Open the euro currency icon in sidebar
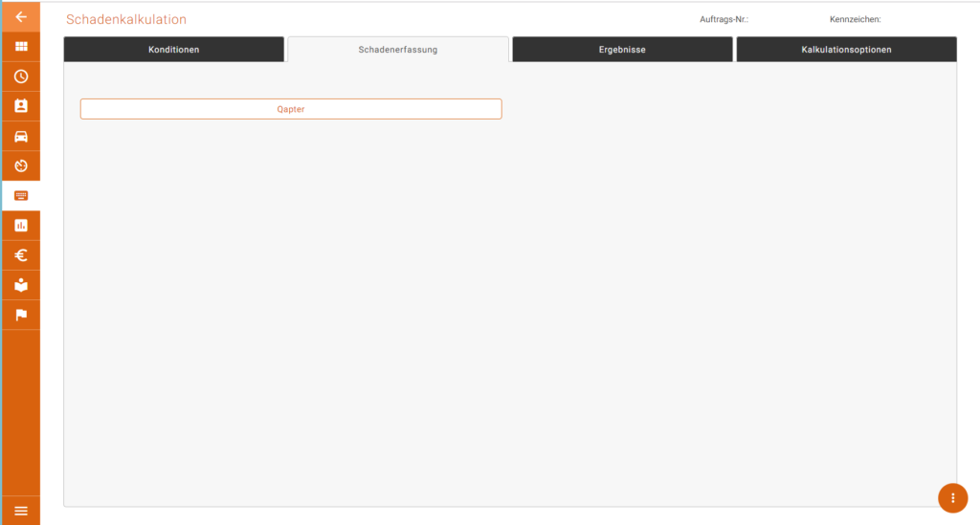The width and height of the screenshot is (980, 525). 21,255
